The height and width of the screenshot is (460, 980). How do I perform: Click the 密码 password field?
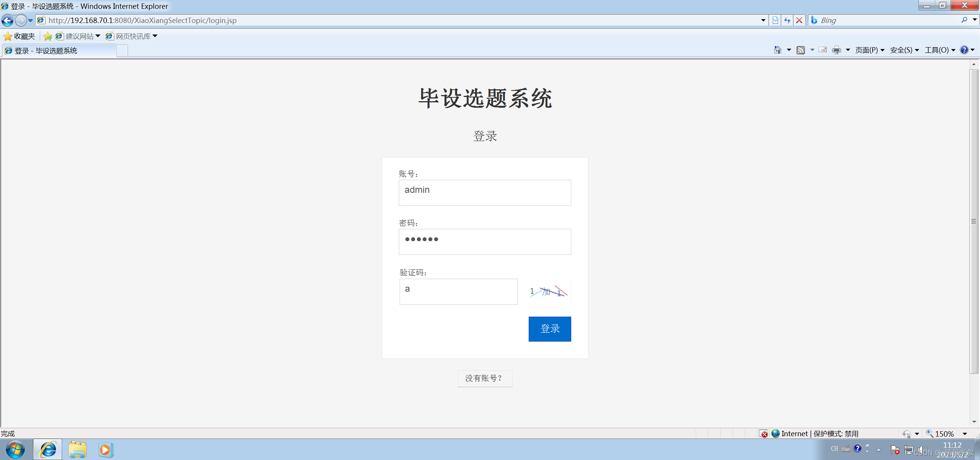point(485,242)
